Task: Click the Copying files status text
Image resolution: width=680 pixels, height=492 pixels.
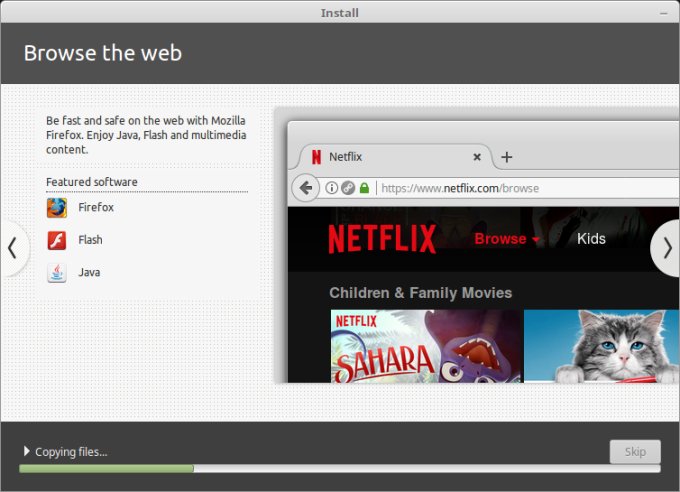Action: pyautogui.click(x=71, y=452)
